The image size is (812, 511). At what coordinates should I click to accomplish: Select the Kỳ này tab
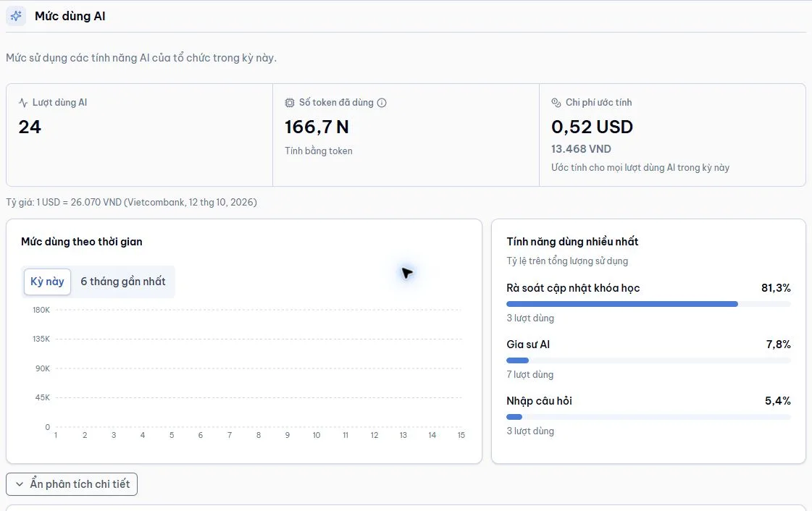pyautogui.click(x=47, y=282)
